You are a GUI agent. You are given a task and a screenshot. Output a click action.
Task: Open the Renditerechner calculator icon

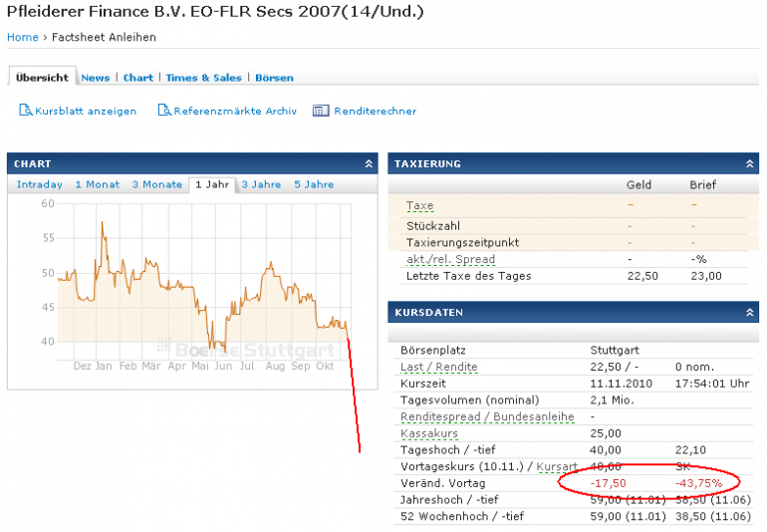[x=321, y=111]
